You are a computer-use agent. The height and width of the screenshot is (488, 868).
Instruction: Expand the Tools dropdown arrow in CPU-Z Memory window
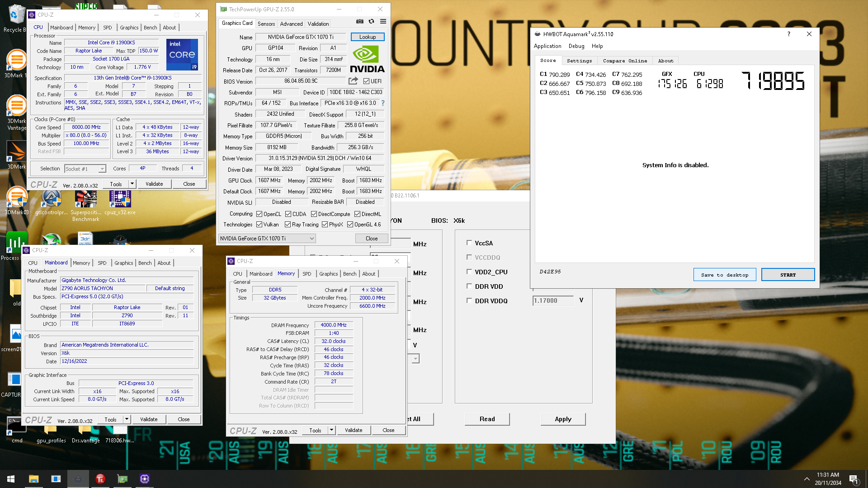[x=331, y=430]
